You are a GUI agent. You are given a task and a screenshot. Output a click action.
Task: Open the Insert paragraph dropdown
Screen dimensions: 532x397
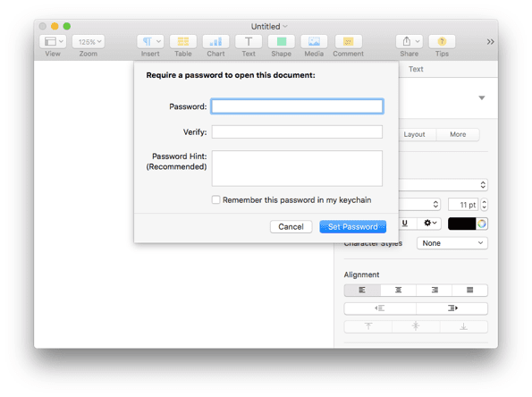(x=150, y=42)
